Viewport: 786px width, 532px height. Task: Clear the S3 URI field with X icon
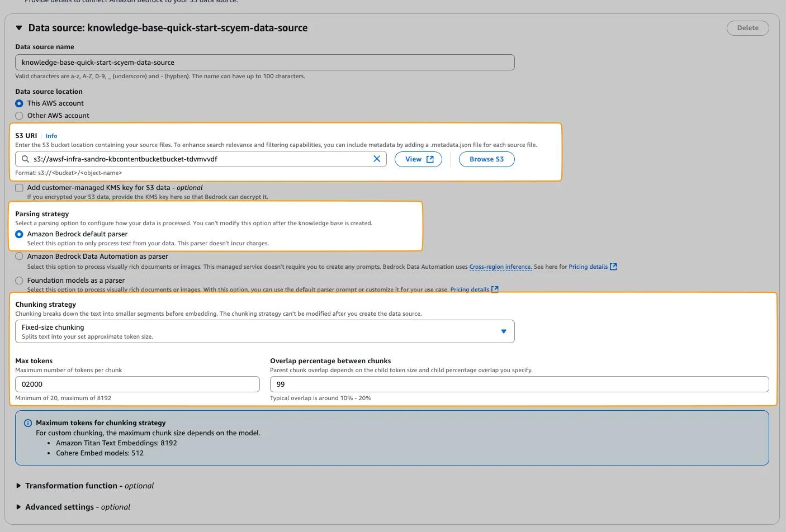377,159
